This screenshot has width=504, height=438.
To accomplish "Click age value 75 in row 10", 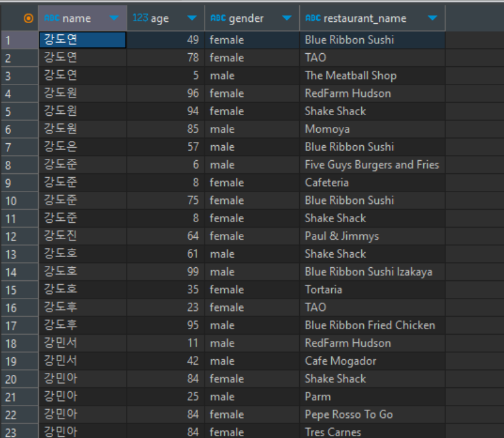I will [166, 200].
